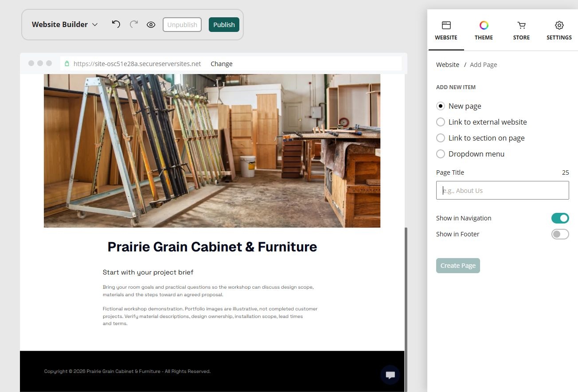578x392 pixels.
Task: Click the ADD NEW ITEM section label
Action: (456, 87)
